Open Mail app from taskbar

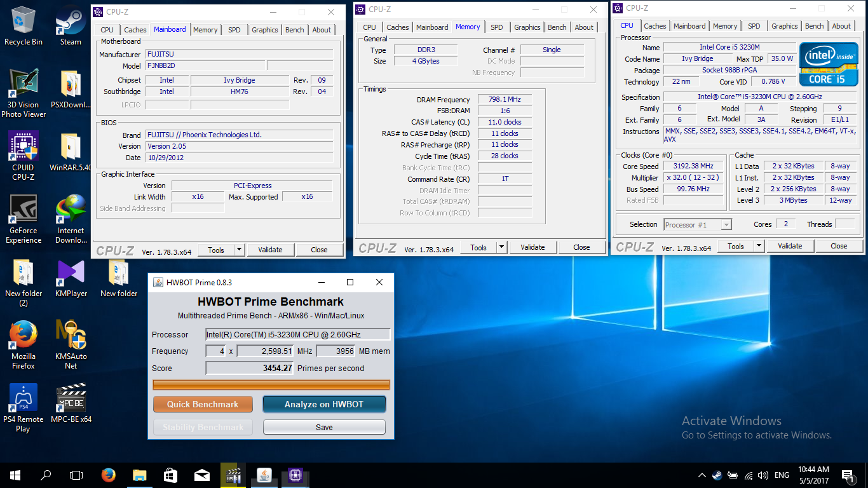pyautogui.click(x=202, y=475)
